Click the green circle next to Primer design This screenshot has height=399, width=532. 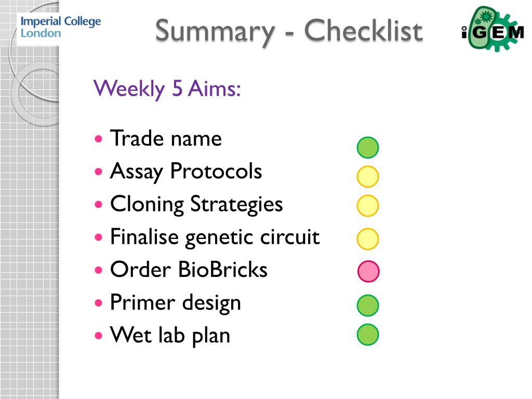[368, 305]
